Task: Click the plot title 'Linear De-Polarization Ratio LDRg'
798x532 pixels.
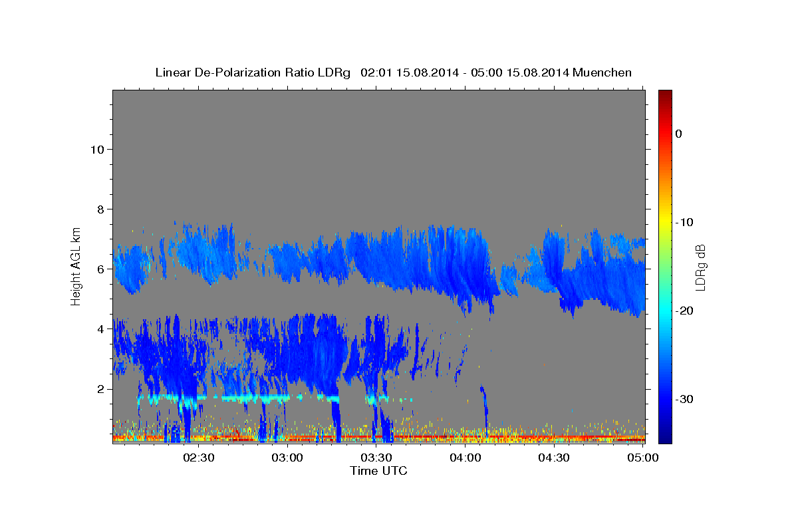Action: point(253,72)
